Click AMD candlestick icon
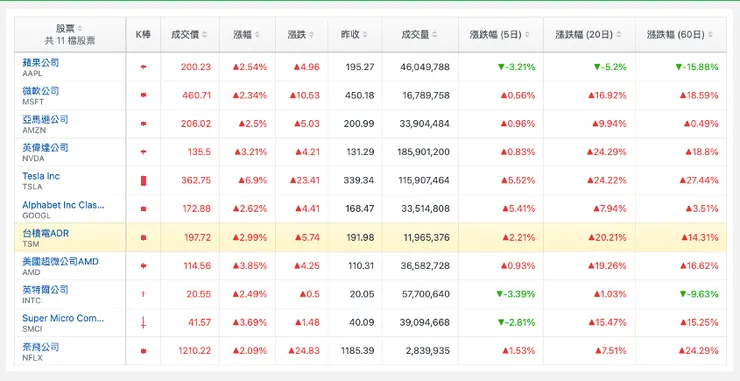 pyautogui.click(x=143, y=266)
